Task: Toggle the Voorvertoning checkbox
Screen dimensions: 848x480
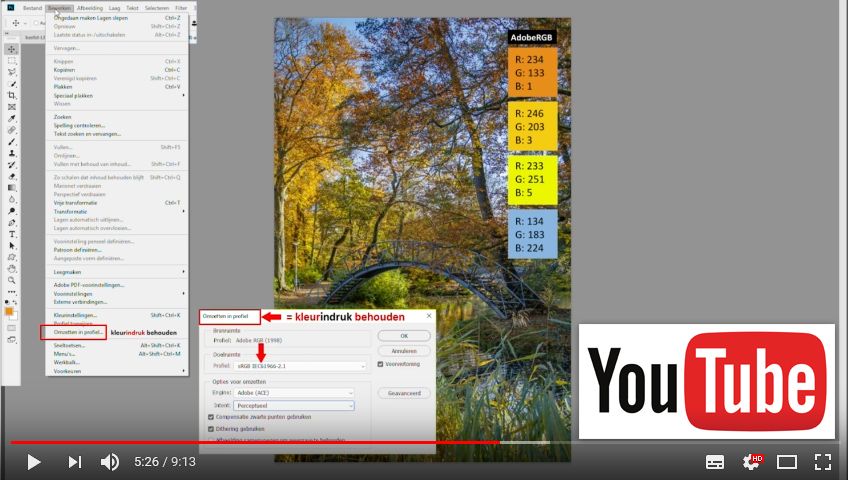Action: tap(378, 364)
